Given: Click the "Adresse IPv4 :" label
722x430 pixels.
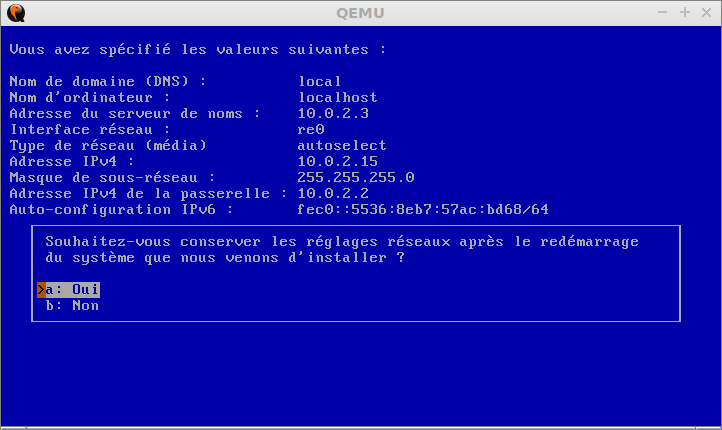Looking at the screenshot, I should (x=72, y=162).
